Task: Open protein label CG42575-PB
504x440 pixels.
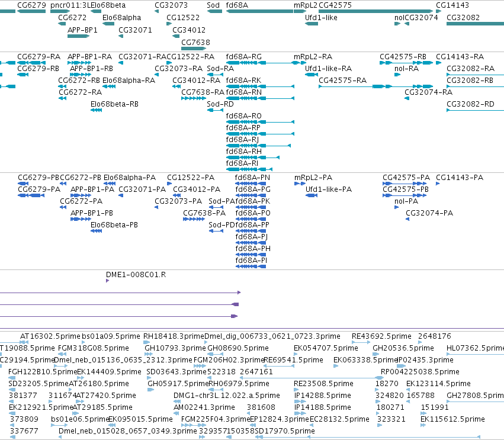Action: [x=405, y=190]
